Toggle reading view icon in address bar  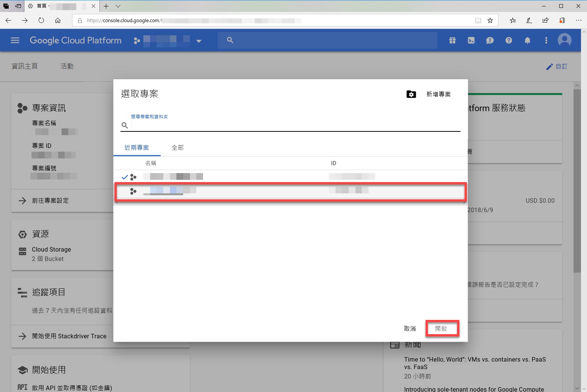478,21
